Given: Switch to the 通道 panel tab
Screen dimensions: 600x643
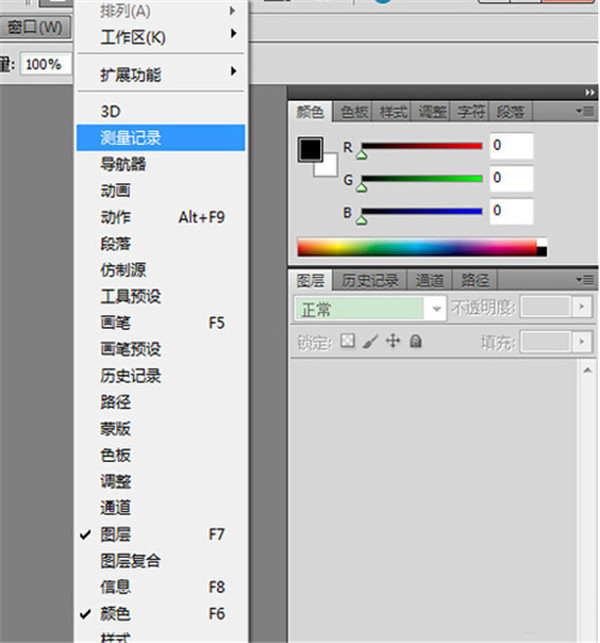Looking at the screenshot, I should pos(429,280).
